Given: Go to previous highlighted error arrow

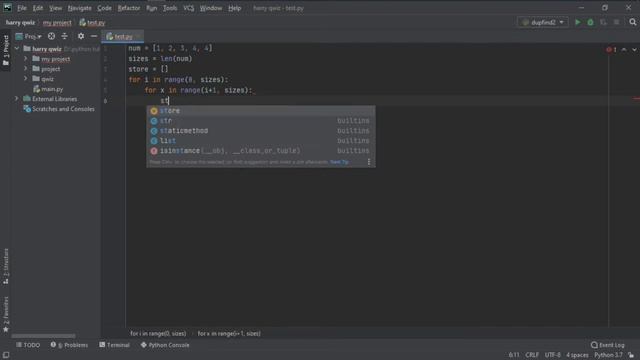Looking at the screenshot, I should point(624,49).
